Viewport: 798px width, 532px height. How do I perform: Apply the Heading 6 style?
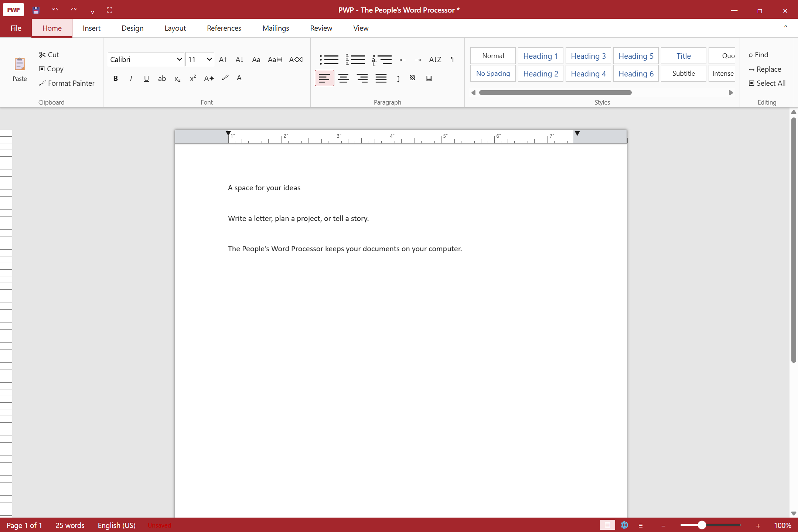pyautogui.click(x=636, y=74)
